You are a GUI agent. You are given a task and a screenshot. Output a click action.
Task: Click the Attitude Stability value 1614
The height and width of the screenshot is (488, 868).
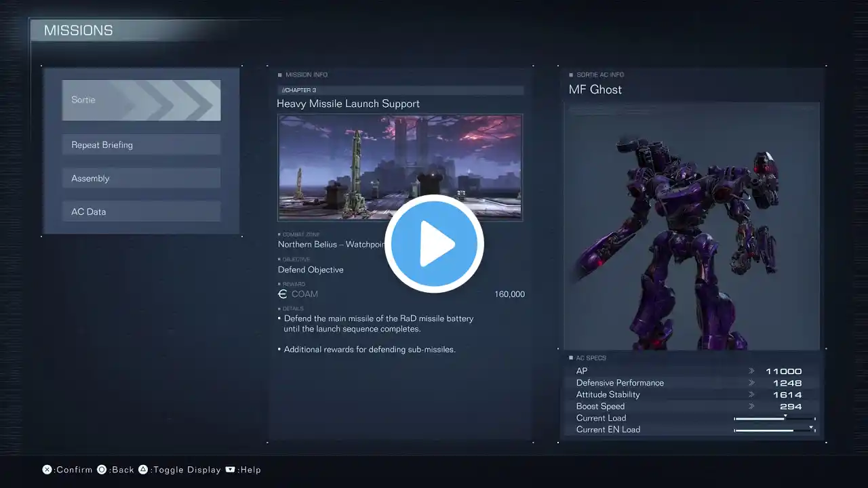click(x=787, y=394)
